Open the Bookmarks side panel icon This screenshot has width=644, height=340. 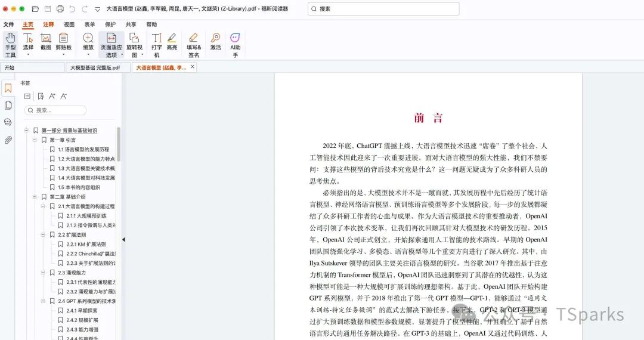[x=8, y=88]
